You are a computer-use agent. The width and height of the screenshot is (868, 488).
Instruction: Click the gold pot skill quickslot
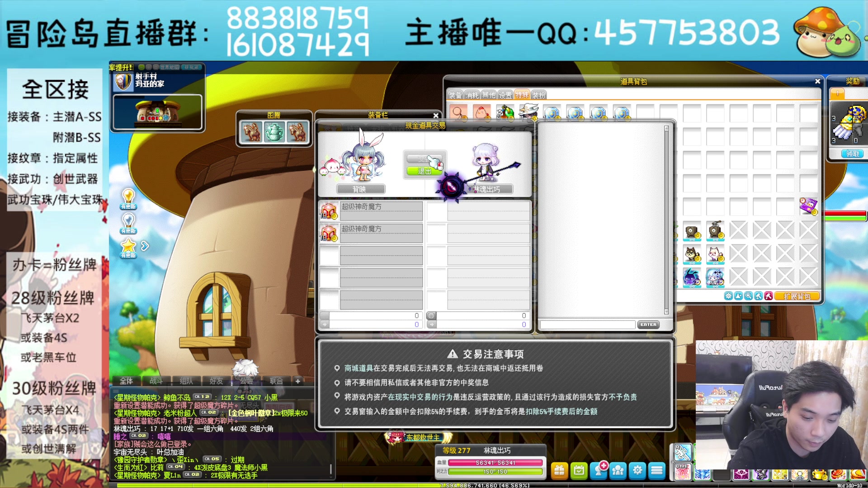click(819, 474)
